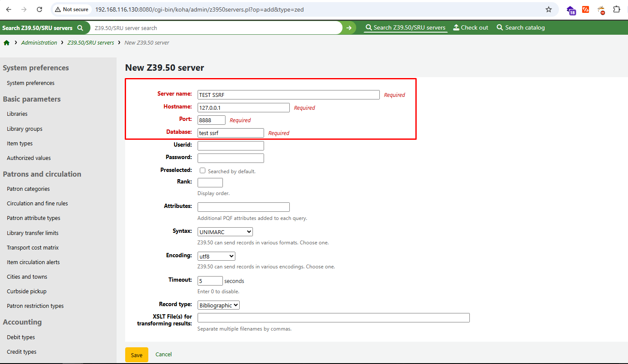
Task: Open the Syntax dropdown showing UNIMARC
Action: click(x=225, y=232)
